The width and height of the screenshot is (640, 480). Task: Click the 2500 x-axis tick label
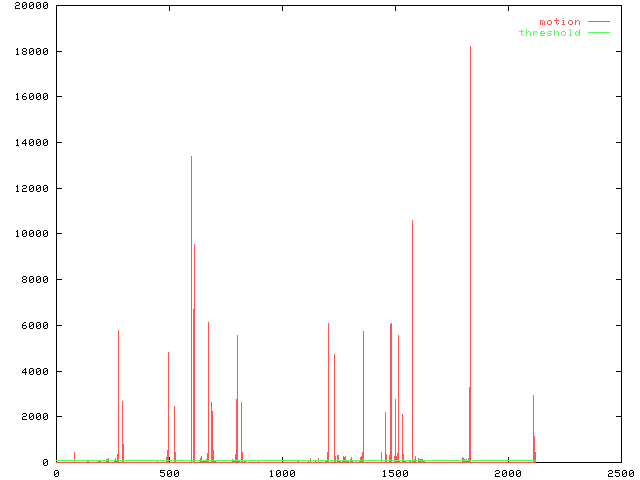(x=620, y=474)
